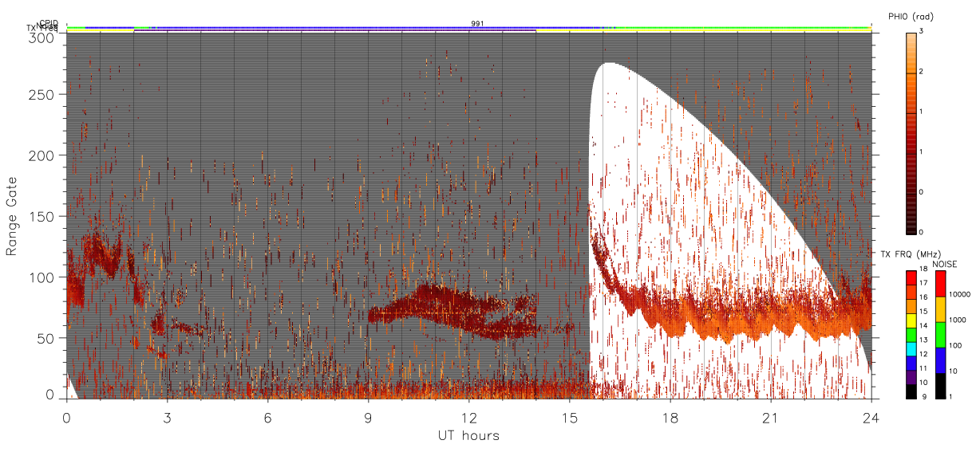Screen dimensions: 980x452
Task: Click the '13' label in the TX FRQ legend
Action: 924,340
